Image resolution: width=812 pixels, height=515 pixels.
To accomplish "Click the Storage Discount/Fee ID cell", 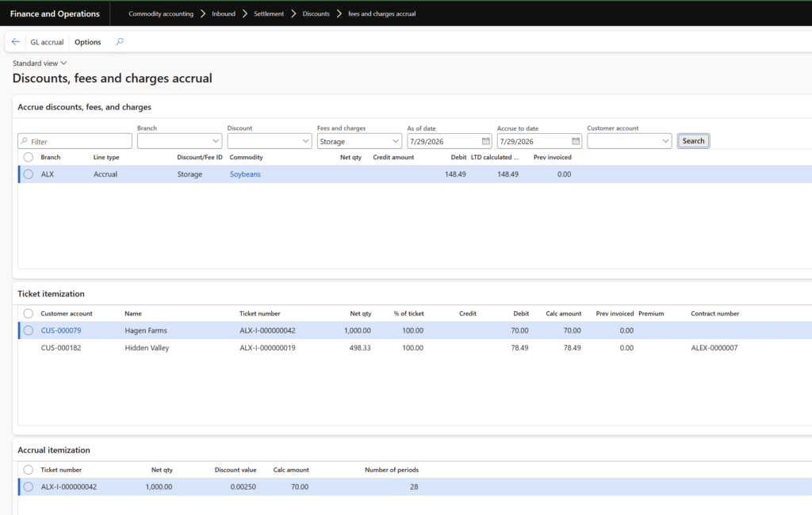I will point(190,174).
